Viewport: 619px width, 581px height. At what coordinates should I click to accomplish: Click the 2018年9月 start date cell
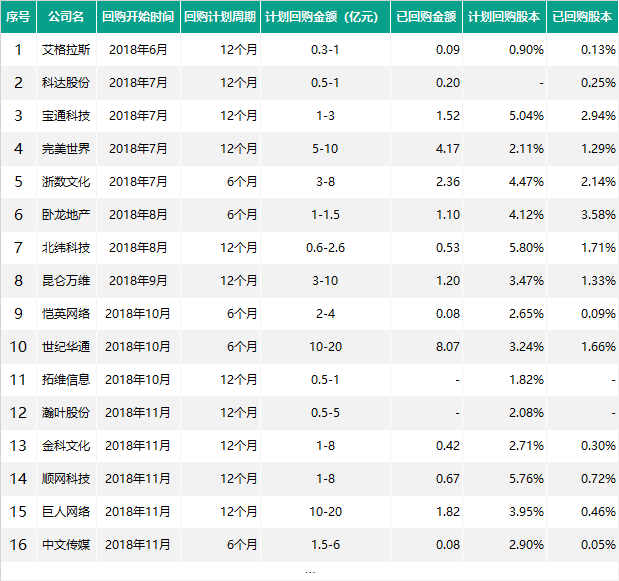point(138,281)
